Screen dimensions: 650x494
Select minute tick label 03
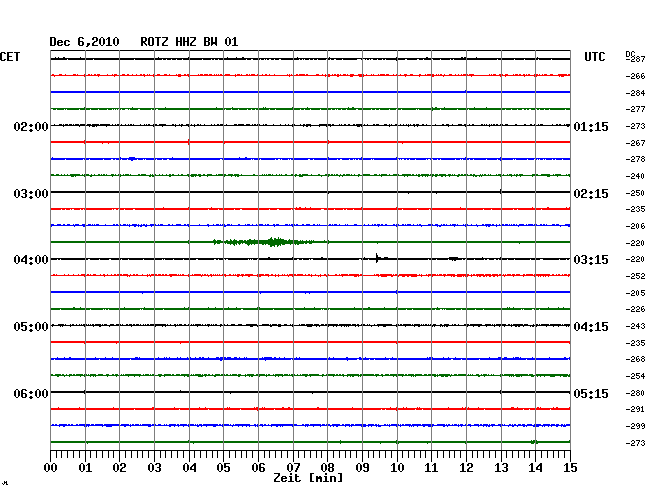click(154, 467)
